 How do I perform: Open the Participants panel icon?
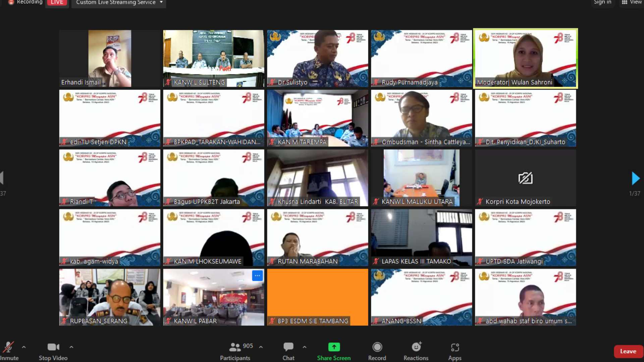(x=235, y=347)
